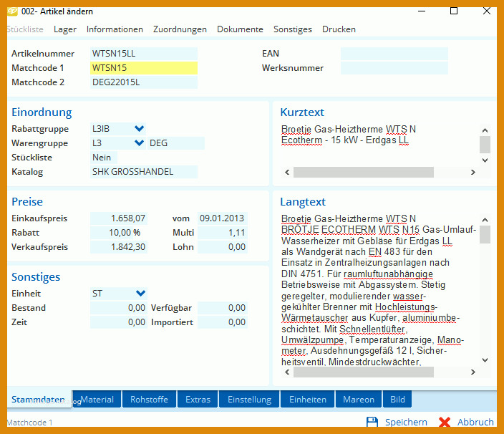Open the Sonstiges menu
504x434 pixels.
coord(293,29)
